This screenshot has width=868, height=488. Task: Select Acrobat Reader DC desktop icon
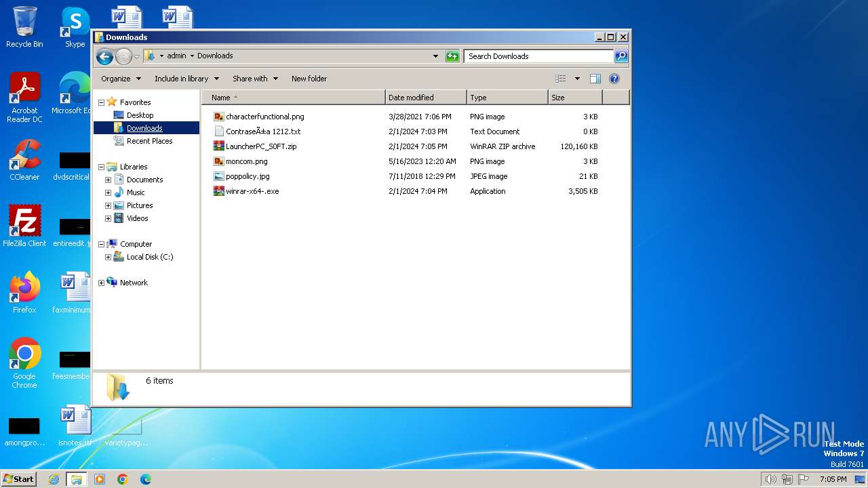click(x=24, y=98)
